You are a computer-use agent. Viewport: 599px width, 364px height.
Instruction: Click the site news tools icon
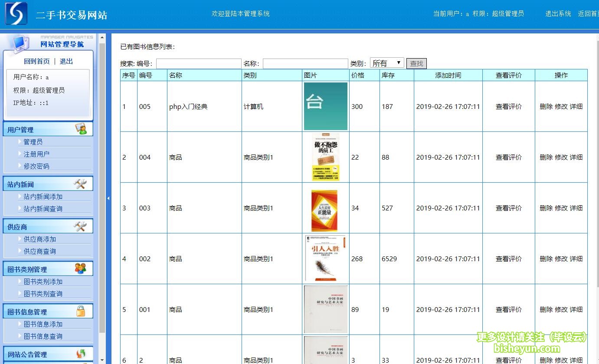tap(80, 184)
